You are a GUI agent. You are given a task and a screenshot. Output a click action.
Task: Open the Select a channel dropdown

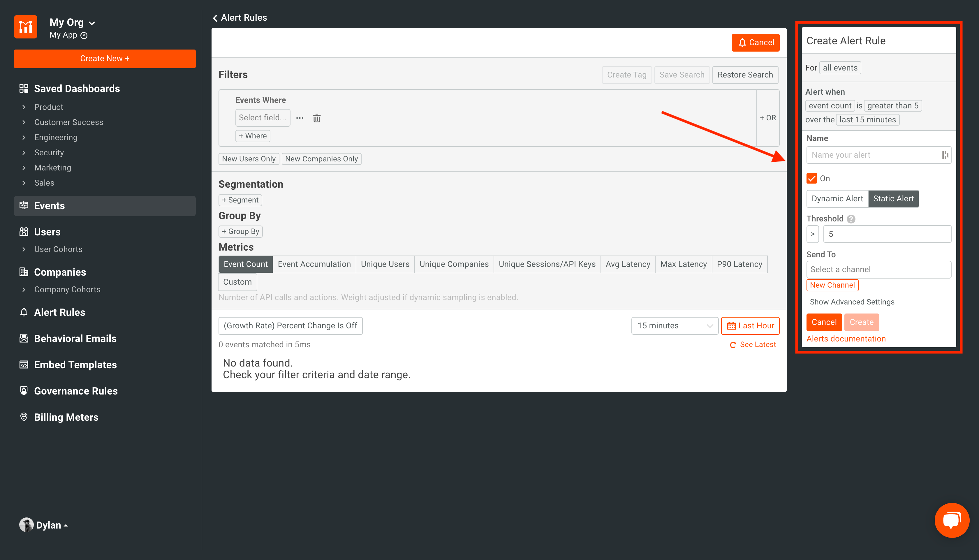(879, 270)
